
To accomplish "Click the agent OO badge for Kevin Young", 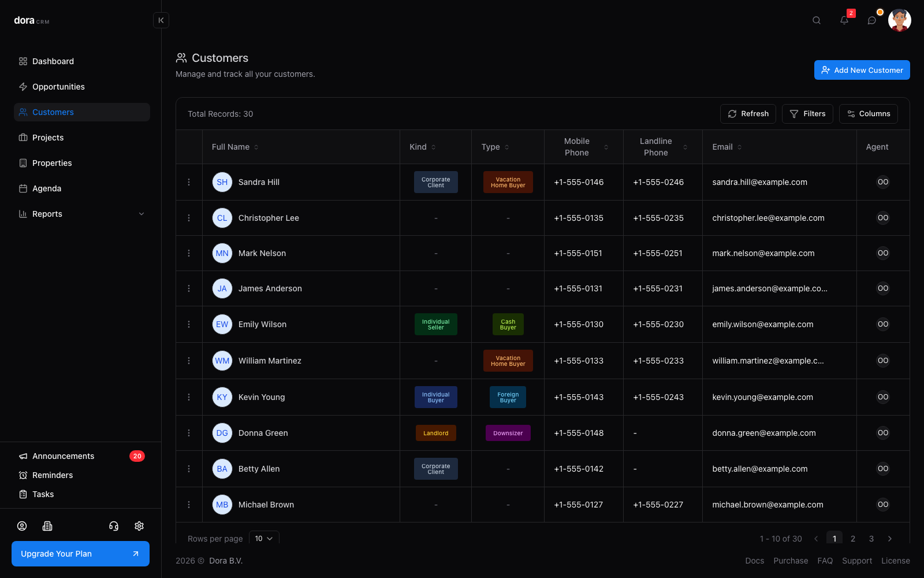I will tap(883, 397).
